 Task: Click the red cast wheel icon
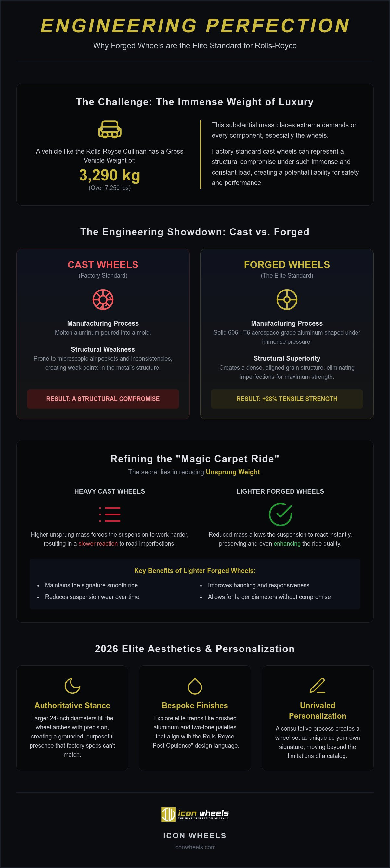[x=103, y=300]
